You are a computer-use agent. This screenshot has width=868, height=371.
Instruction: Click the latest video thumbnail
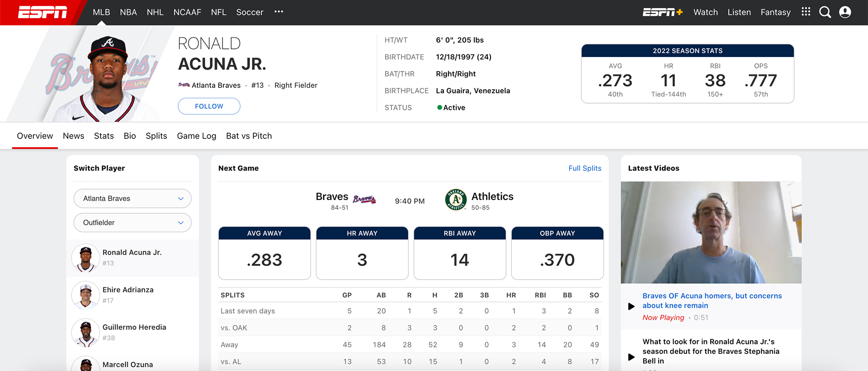coord(711,233)
